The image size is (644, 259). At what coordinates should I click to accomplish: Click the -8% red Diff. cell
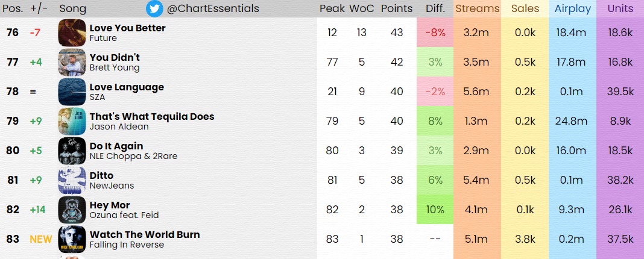(x=435, y=33)
